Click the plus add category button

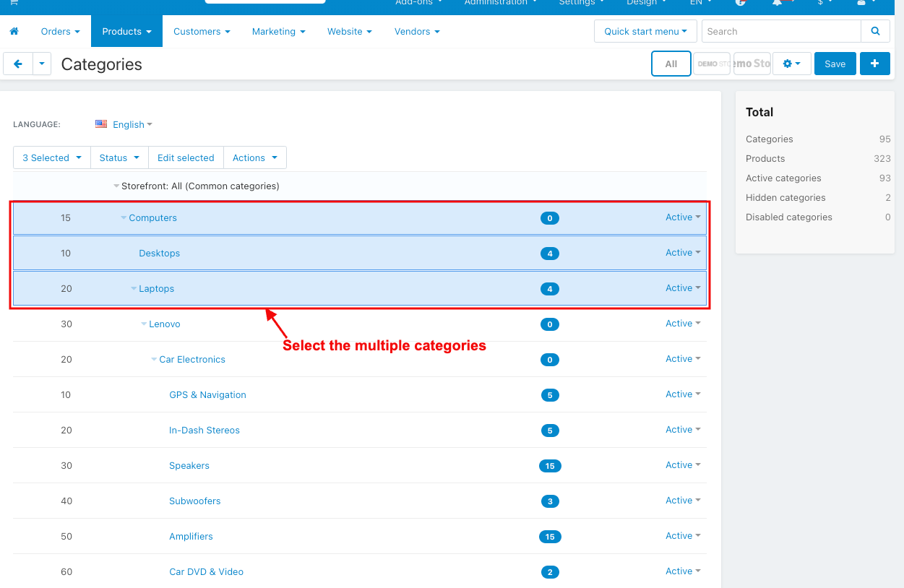(x=874, y=64)
